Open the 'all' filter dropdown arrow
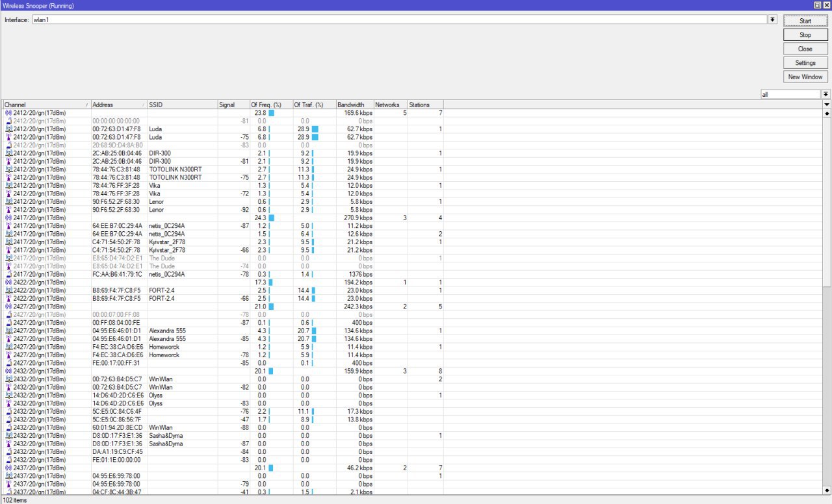Screen dimensions: 832x504 [x=825, y=94]
